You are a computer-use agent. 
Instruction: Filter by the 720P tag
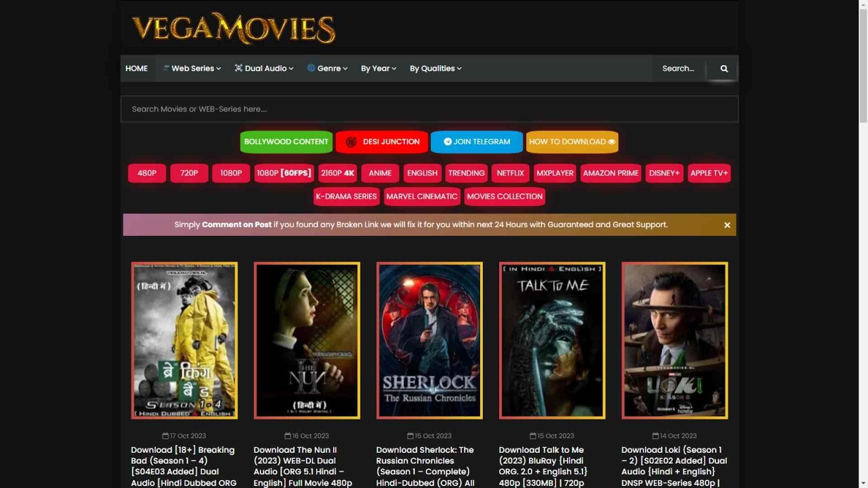click(x=189, y=173)
